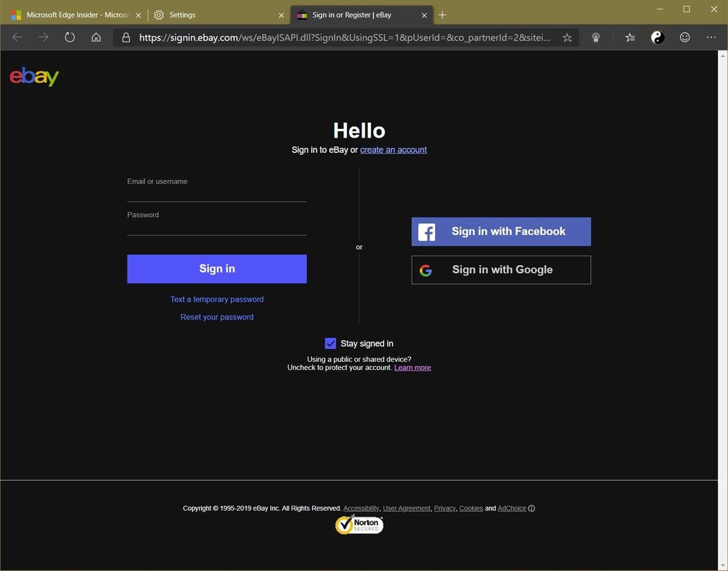Close the eBay sign-in tab
Screen dimensions: 728x571
coord(424,15)
